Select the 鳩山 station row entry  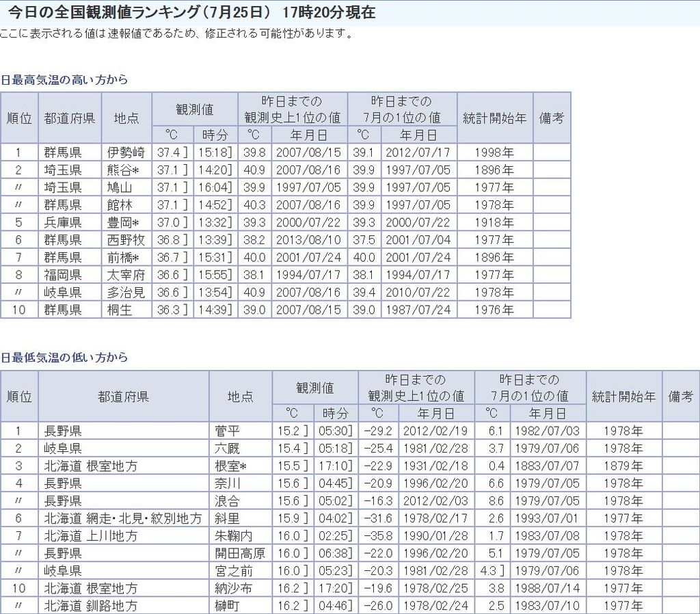(119, 187)
